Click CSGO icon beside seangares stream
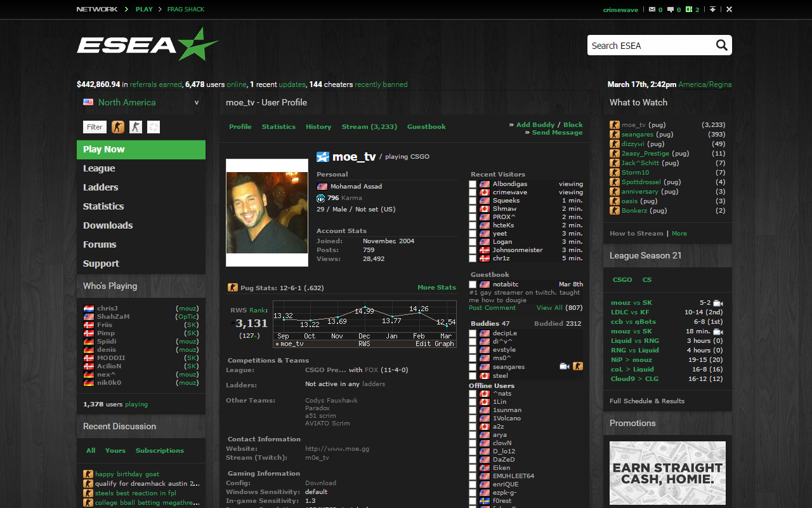 (615, 135)
